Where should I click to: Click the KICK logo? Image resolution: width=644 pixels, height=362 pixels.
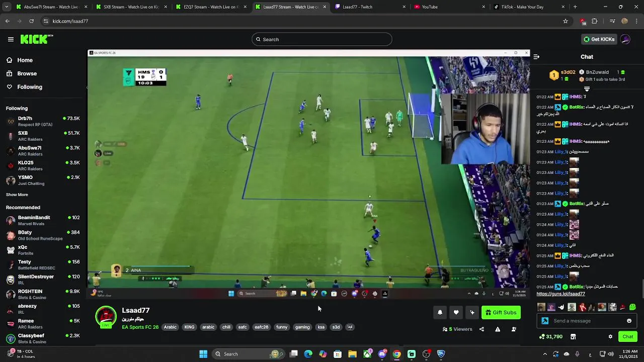tap(37, 39)
